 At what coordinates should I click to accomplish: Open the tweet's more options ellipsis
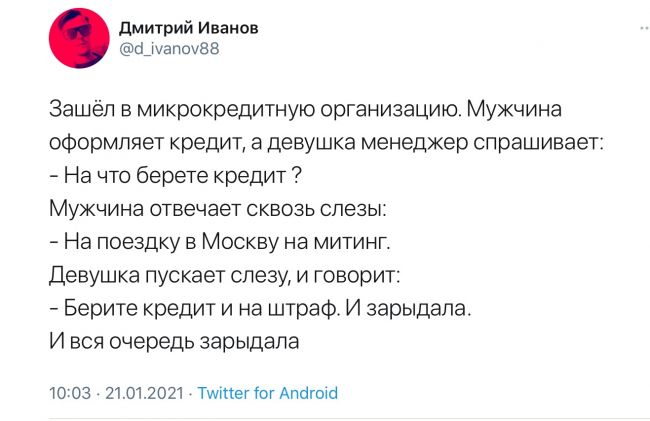coord(645,29)
